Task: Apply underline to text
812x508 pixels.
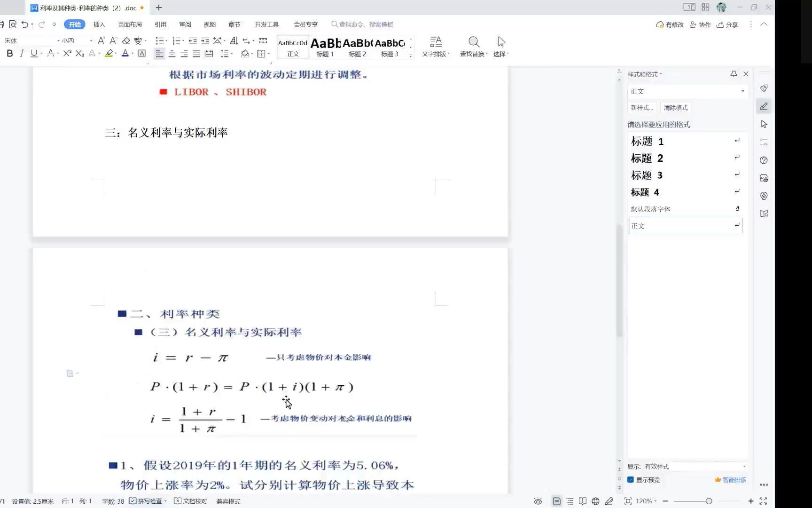Action: coord(34,54)
